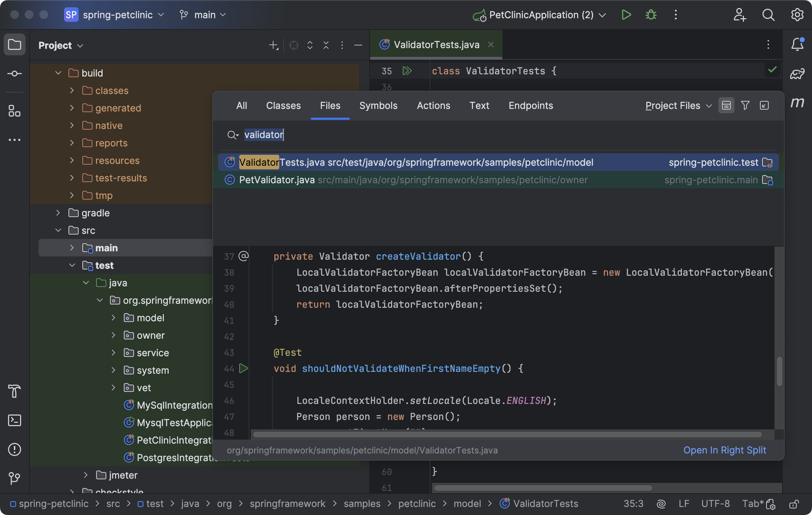Start debugging via the bug icon
Screen dimensions: 812x515
point(651,15)
